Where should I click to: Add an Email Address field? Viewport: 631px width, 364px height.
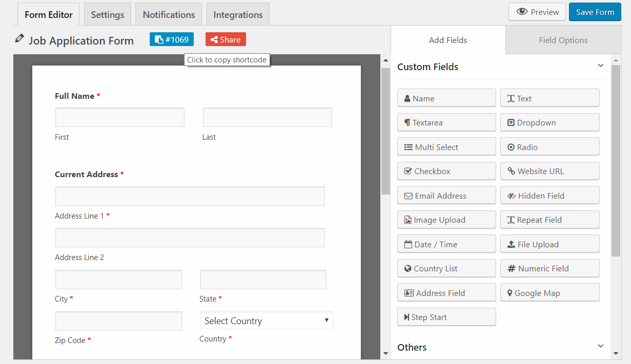point(446,195)
